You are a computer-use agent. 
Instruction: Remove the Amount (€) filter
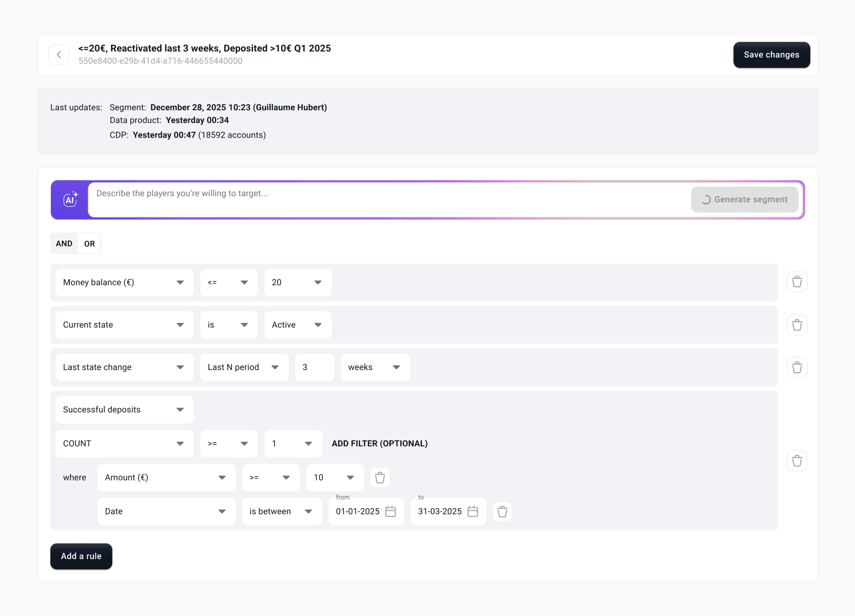pos(380,478)
